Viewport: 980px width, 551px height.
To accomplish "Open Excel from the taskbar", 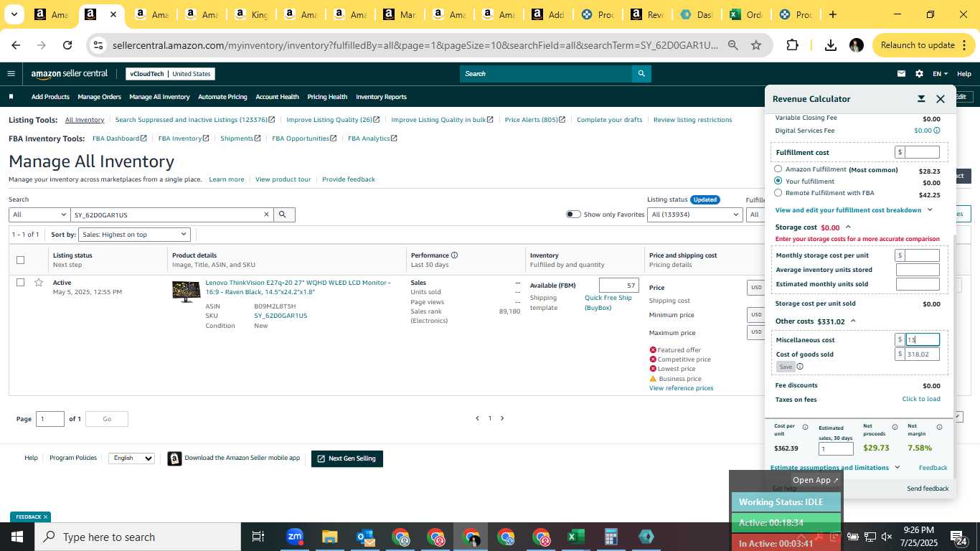I will pyautogui.click(x=575, y=537).
